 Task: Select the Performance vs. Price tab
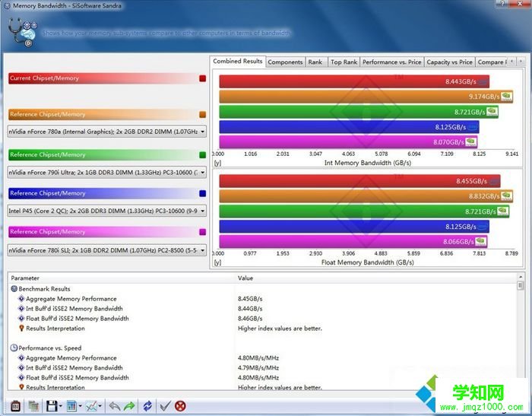coord(392,62)
